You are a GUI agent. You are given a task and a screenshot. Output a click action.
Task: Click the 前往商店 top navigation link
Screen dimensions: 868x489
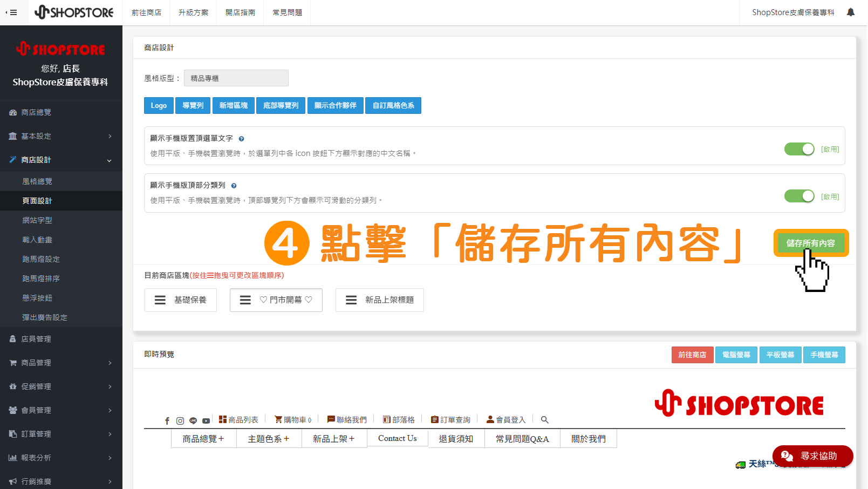pyautogui.click(x=147, y=12)
